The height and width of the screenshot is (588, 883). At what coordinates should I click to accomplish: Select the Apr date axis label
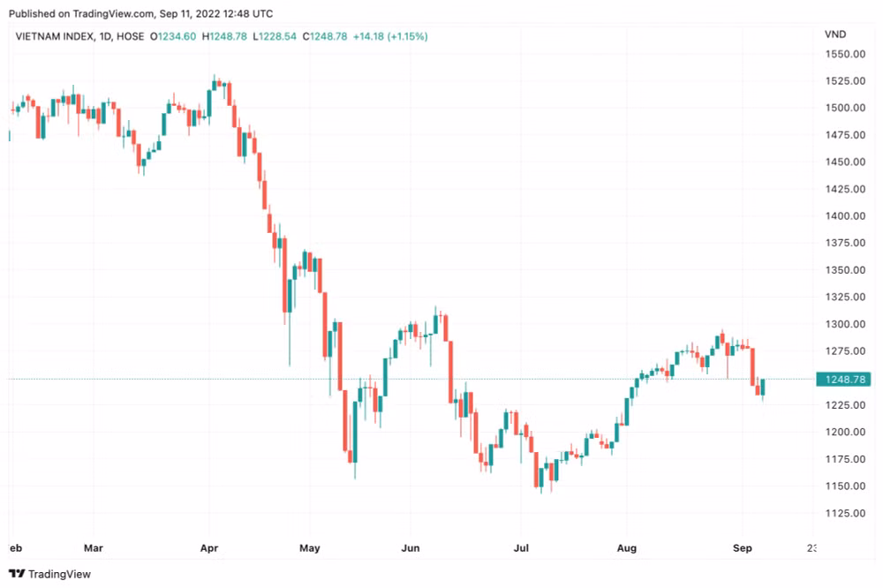click(x=209, y=548)
